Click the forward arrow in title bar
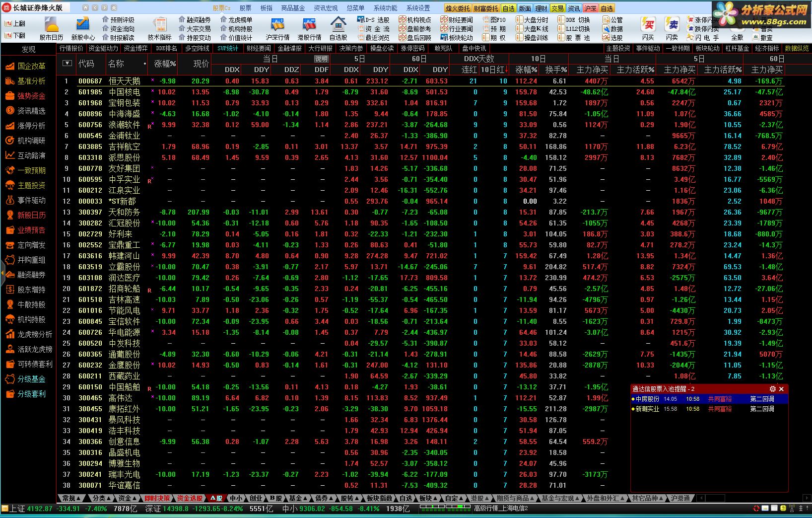Image resolution: width=812 pixels, height=518 pixels. (x=104, y=8)
